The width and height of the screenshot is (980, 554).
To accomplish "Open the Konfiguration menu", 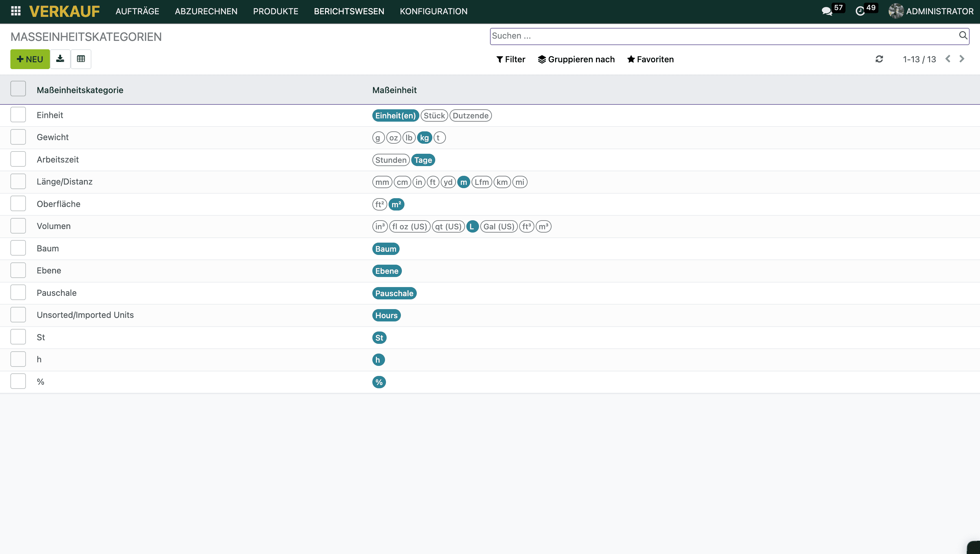I will pos(433,11).
